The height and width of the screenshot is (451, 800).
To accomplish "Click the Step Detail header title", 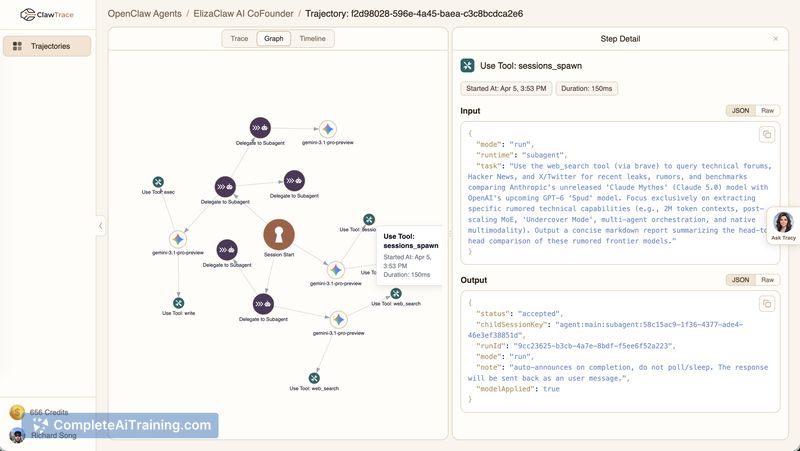I will point(620,39).
